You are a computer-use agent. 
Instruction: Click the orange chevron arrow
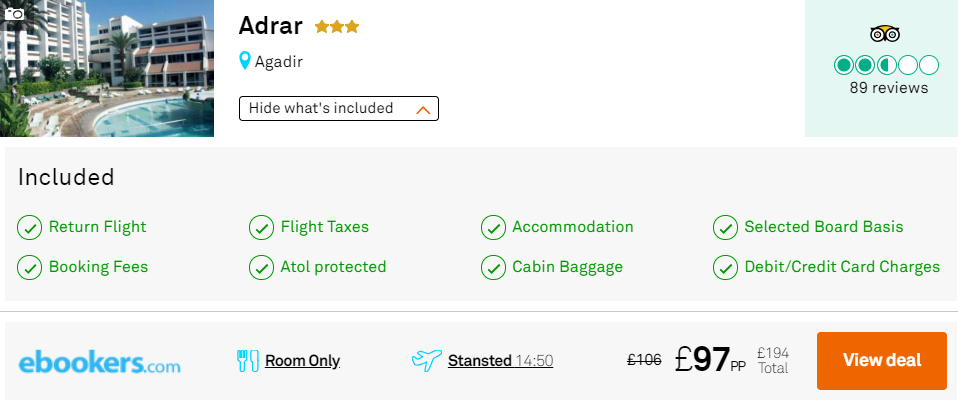pyautogui.click(x=423, y=110)
